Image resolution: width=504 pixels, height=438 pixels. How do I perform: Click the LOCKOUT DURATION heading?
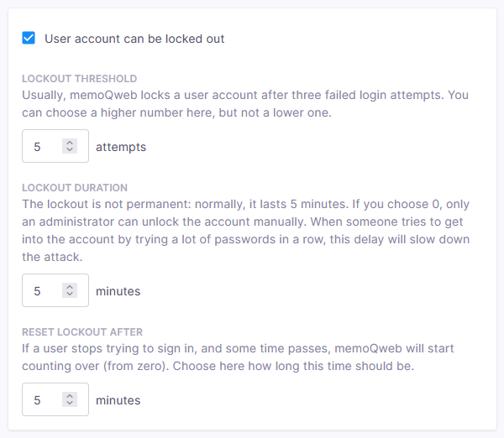(x=75, y=188)
